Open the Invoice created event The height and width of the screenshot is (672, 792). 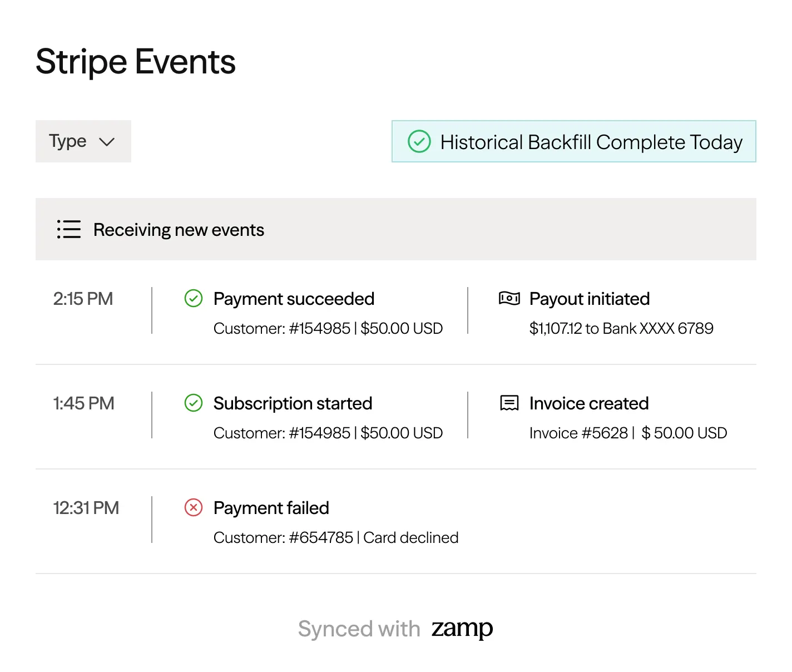click(x=588, y=403)
